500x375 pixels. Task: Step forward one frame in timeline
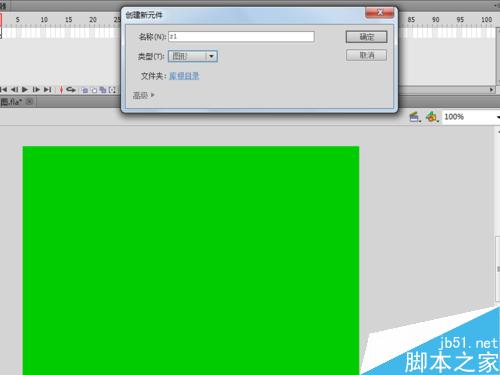[36, 89]
